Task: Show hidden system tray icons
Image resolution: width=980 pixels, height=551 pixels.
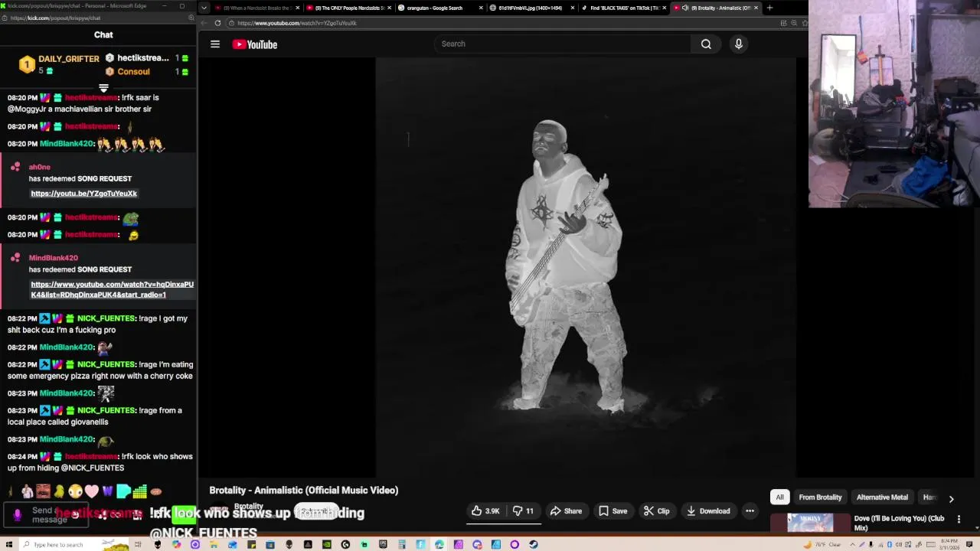Action: pyautogui.click(x=853, y=545)
